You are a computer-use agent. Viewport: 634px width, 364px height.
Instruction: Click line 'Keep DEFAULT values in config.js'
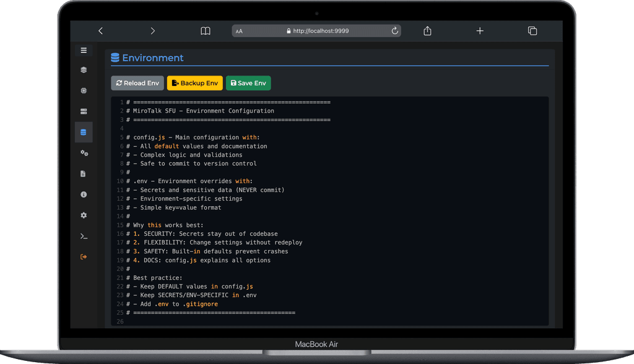click(x=196, y=287)
